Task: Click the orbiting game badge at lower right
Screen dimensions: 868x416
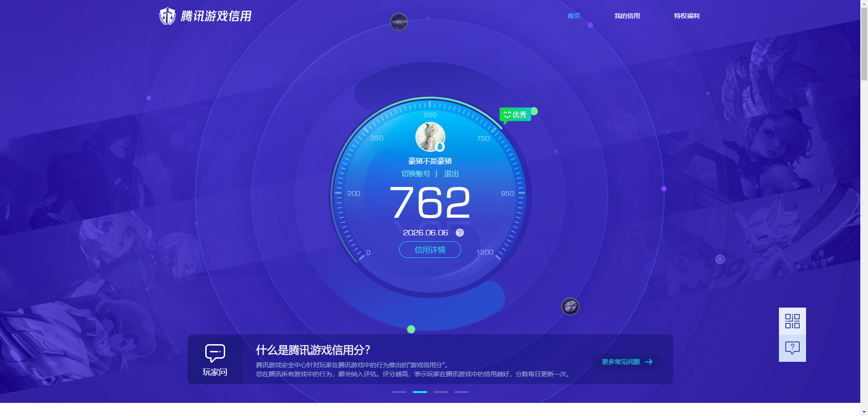Action: (x=570, y=307)
